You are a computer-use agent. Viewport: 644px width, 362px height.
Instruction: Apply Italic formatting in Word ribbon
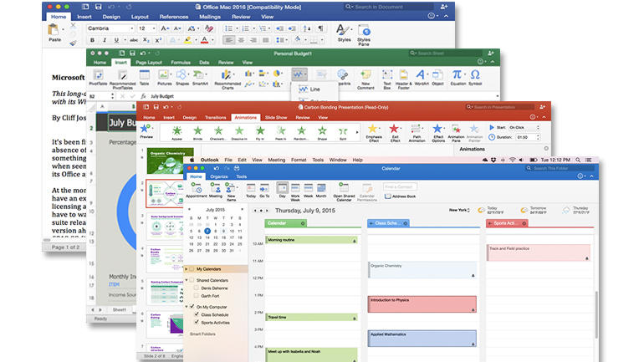tap(105, 40)
